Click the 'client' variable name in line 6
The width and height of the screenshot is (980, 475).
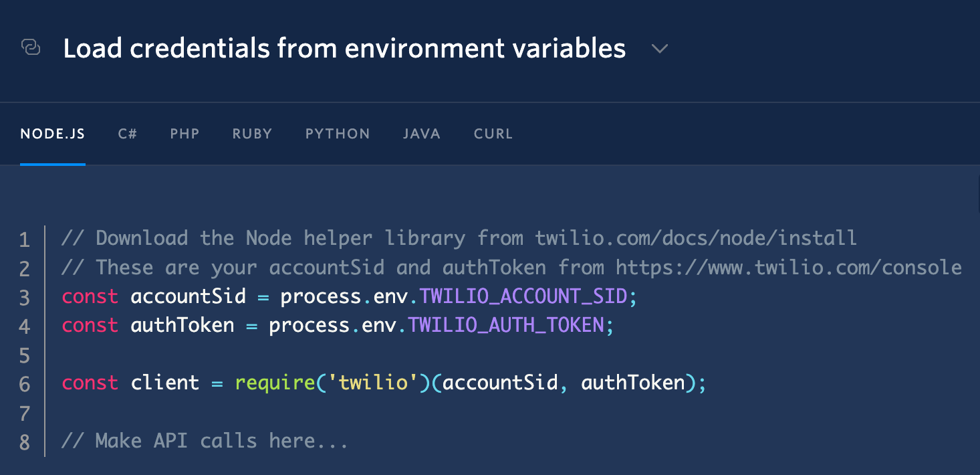[165, 383]
